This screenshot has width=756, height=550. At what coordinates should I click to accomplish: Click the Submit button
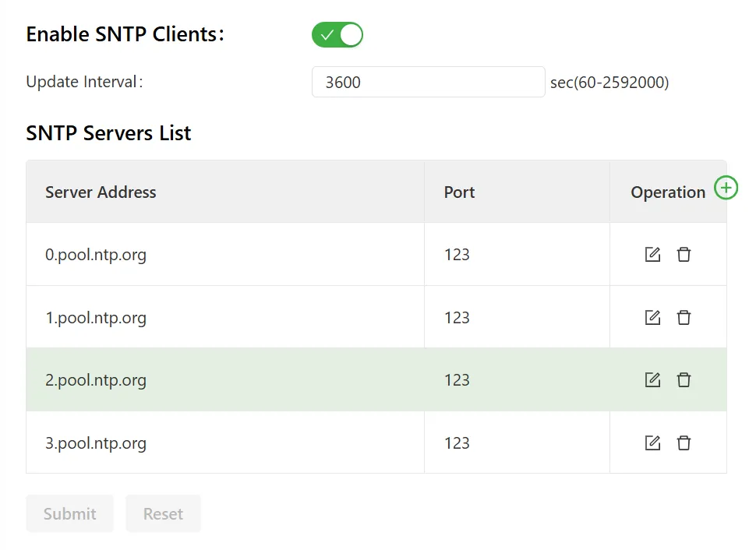click(70, 513)
